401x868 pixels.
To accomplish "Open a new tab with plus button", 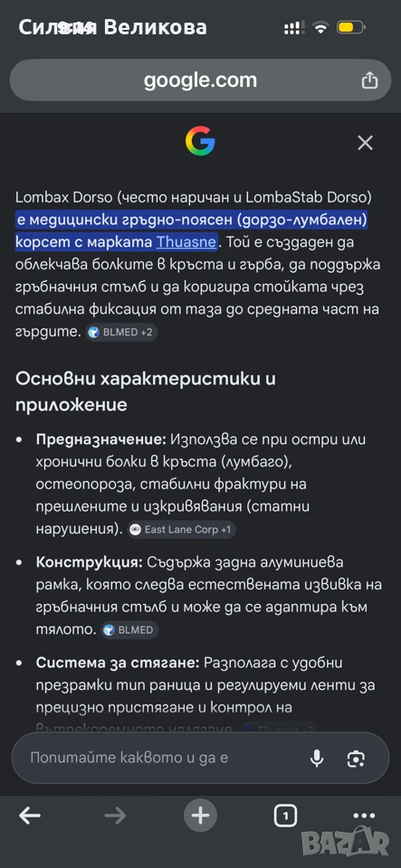I will [200, 816].
